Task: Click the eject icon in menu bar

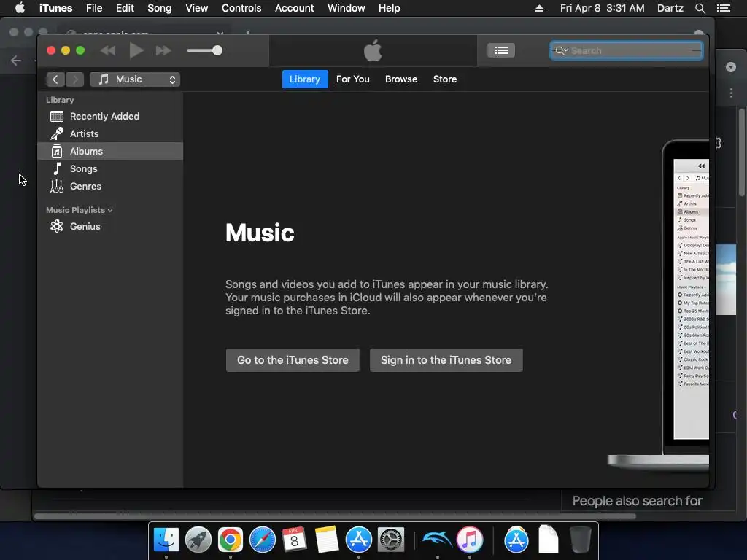Action: point(539,8)
